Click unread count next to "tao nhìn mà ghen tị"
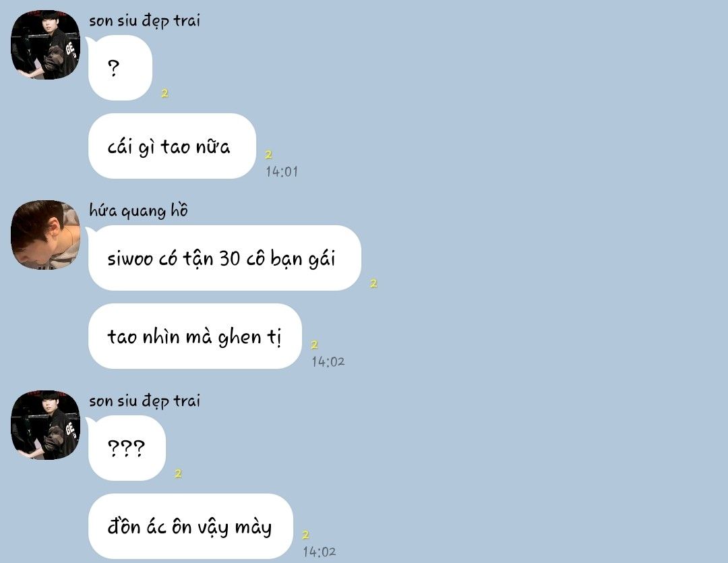This screenshot has height=563, width=728. pos(314,345)
